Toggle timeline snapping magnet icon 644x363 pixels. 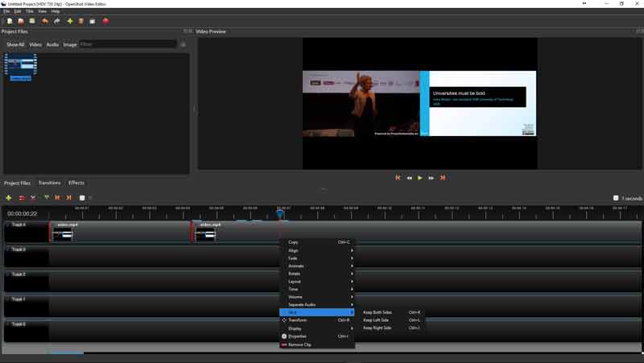point(22,197)
